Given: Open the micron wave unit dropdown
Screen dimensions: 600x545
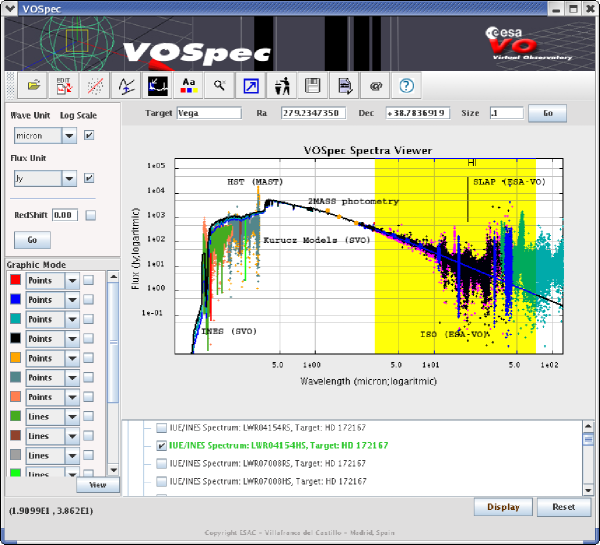Looking at the screenshot, I should [69, 135].
